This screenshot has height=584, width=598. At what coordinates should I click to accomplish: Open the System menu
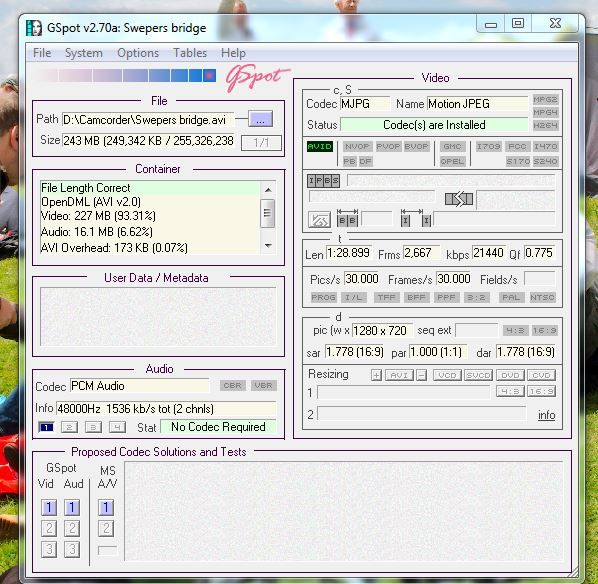pyautogui.click(x=84, y=53)
